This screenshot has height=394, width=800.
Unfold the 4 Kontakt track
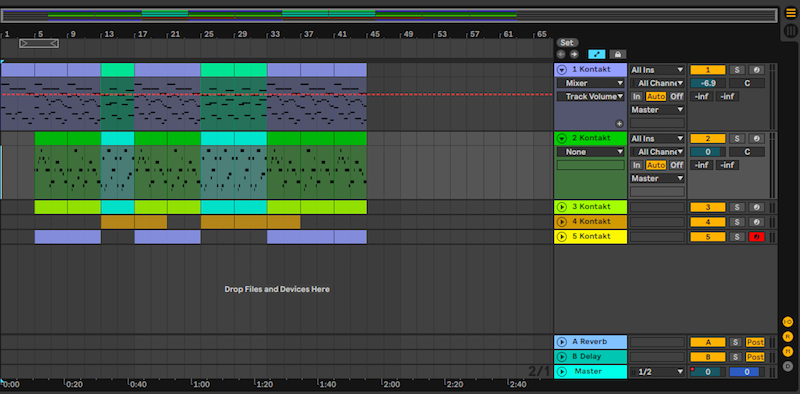(x=562, y=221)
